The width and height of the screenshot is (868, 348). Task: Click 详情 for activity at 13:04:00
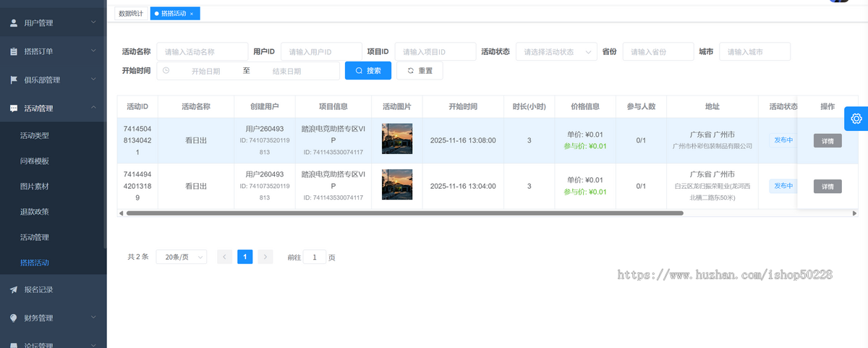[x=827, y=187]
